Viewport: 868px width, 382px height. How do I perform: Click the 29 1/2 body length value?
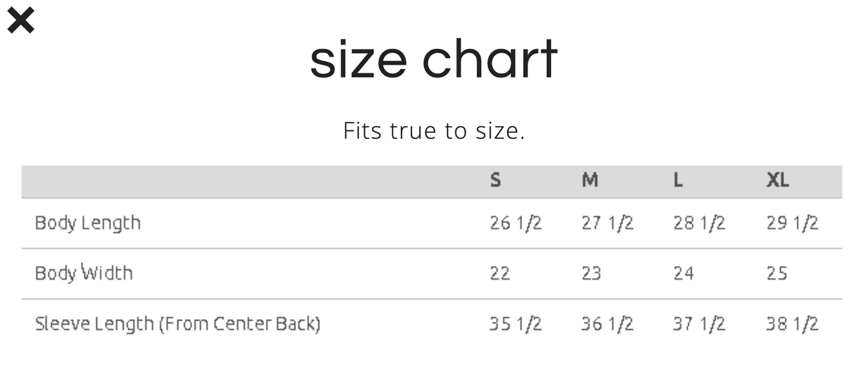tap(792, 223)
